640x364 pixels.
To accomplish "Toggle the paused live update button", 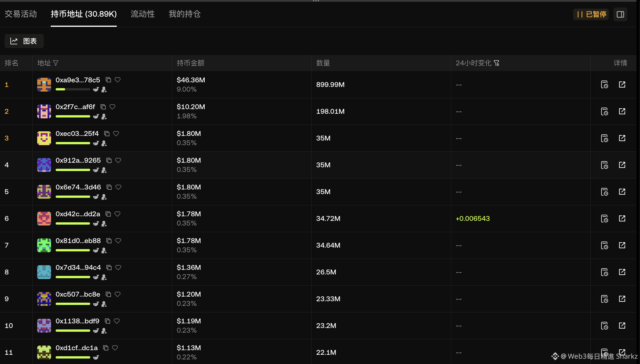I will click(591, 14).
